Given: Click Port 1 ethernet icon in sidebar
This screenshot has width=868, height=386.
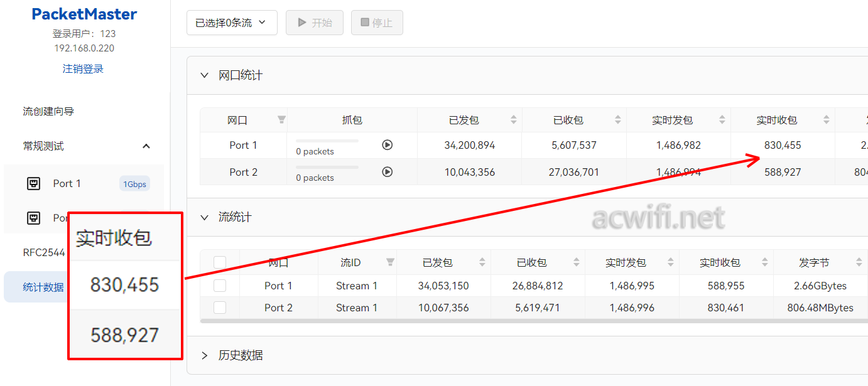Looking at the screenshot, I should click(x=33, y=183).
